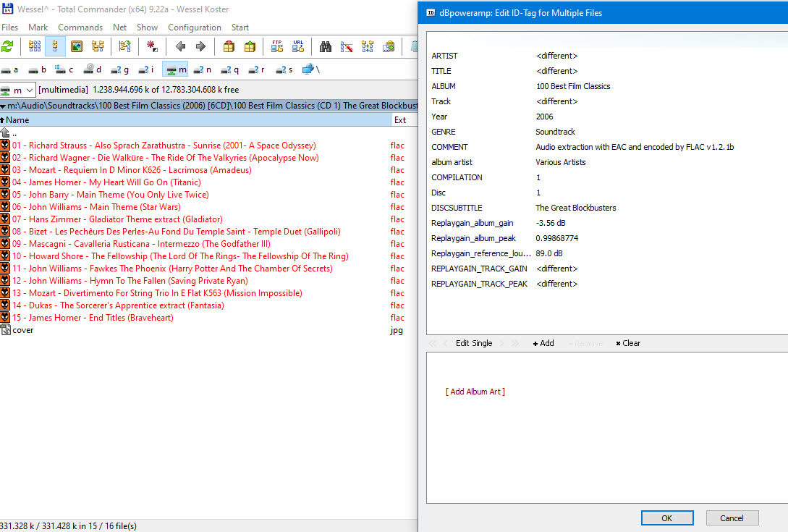Switch to network drive i
788x532 pixels.
tap(147, 69)
